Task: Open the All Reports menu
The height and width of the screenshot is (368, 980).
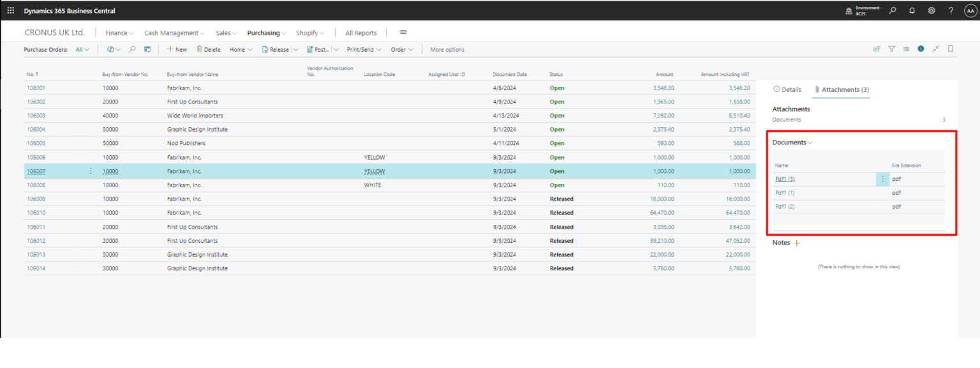Action: click(x=361, y=33)
